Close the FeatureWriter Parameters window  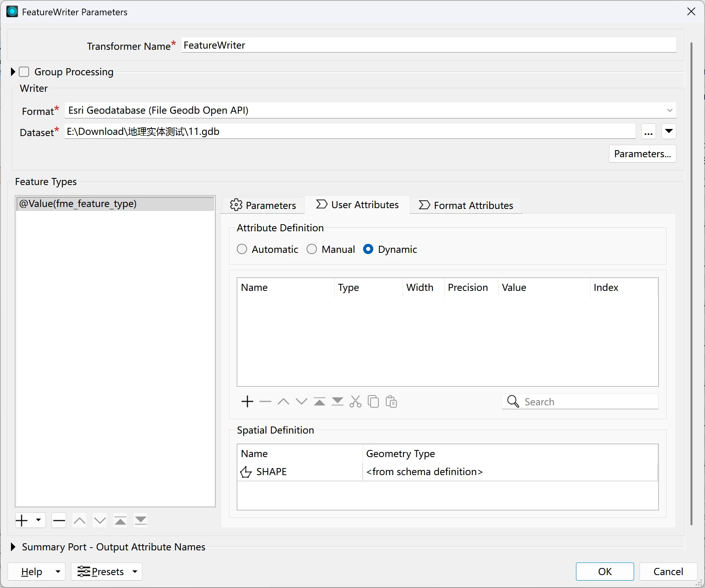691,12
